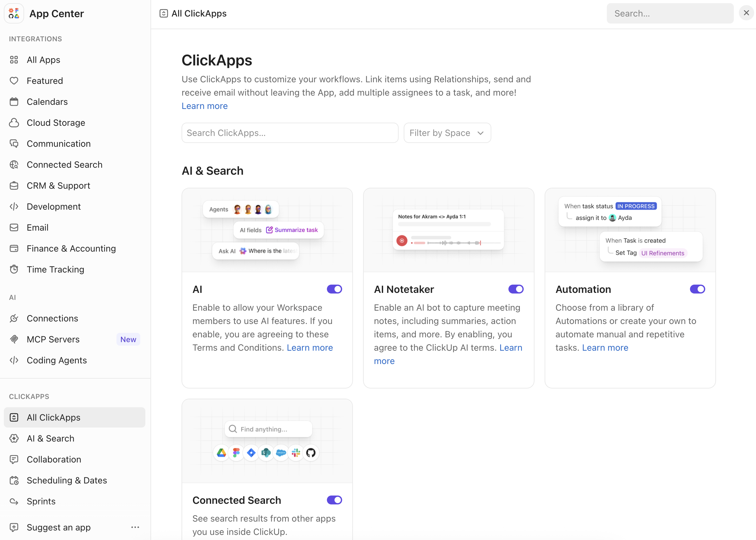Toggle the AI ClickApp switch
Image resolution: width=756 pixels, height=540 pixels.
click(x=335, y=289)
